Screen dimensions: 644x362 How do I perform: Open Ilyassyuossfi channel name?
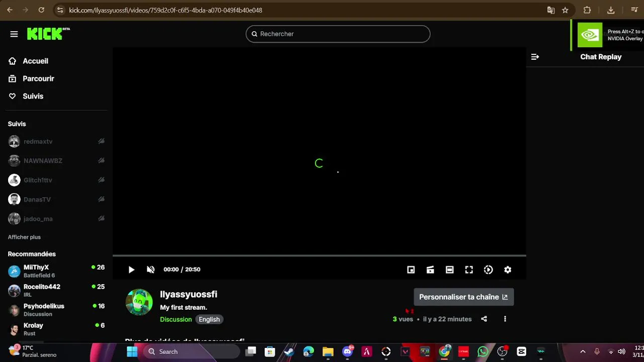[x=189, y=294]
